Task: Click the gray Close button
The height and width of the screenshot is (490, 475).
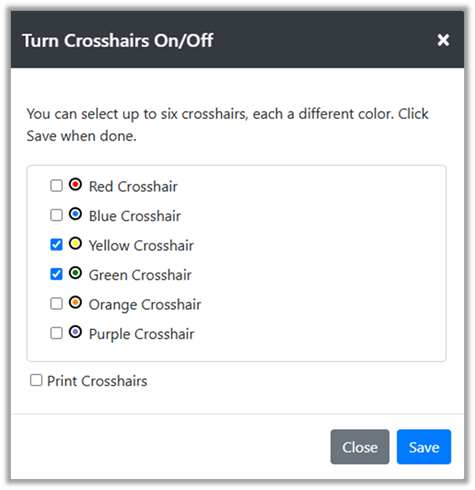Action: tap(360, 447)
